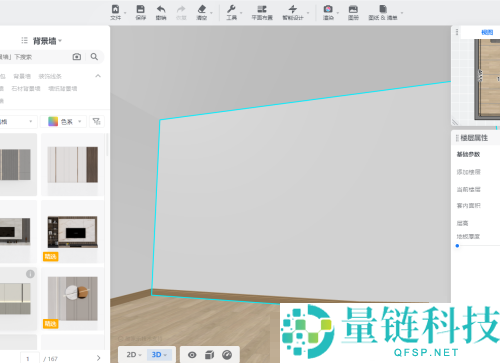Click the drag handle beside 楼层属性 title
The height and width of the screenshot is (363, 500).
click(457, 138)
